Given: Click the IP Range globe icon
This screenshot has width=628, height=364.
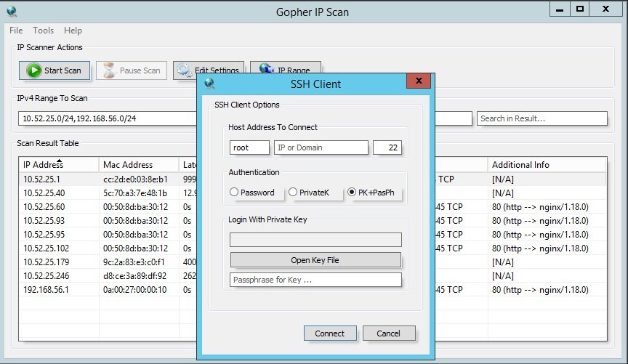Looking at the screenshot, I should coord(266,68).
